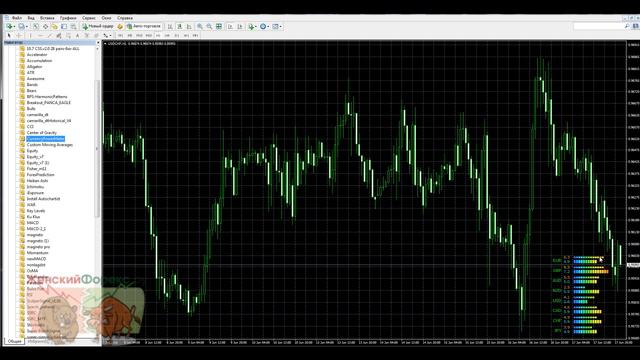Select the Momentum indicator
Screen dimensions: 640x360
(x=37, y=253)
